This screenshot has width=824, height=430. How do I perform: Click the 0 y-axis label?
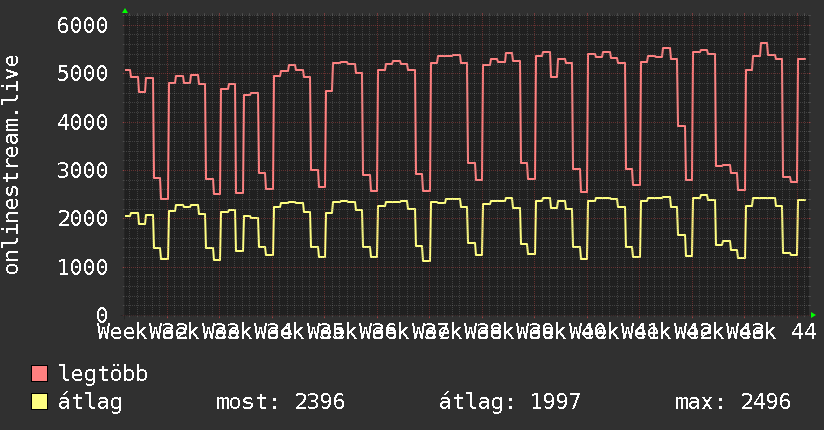pos(102,315)
